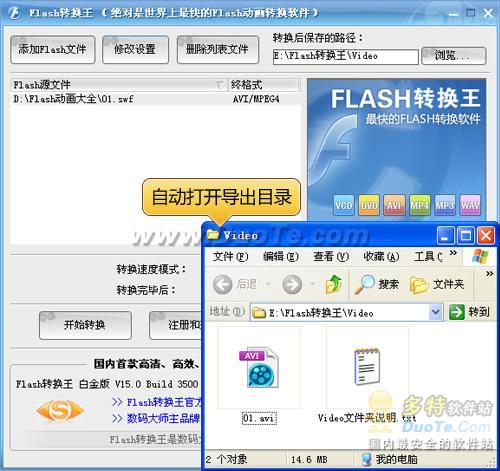The width and height of the screenshot is (500, 471).
Task: Click the AVI format badge icon
Action: pos(394,205)
